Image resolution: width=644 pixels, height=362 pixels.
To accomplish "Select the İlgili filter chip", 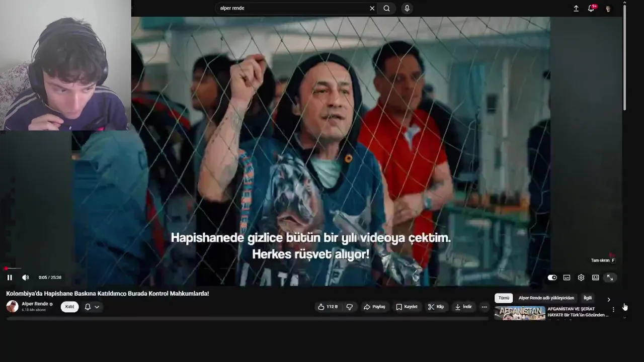I will [588, 298].
